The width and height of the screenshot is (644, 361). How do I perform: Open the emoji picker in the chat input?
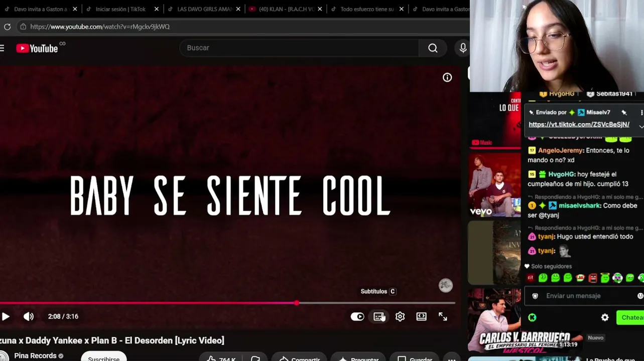tap(640, 296)
